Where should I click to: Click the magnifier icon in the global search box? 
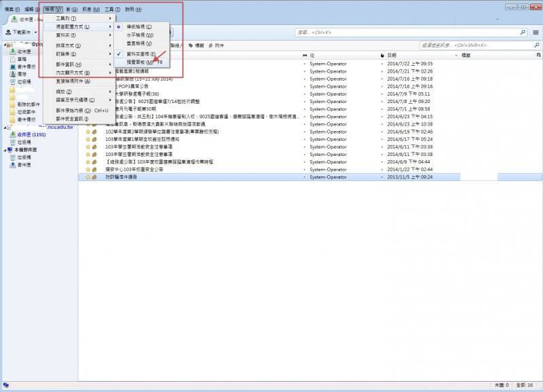(514, 32)
